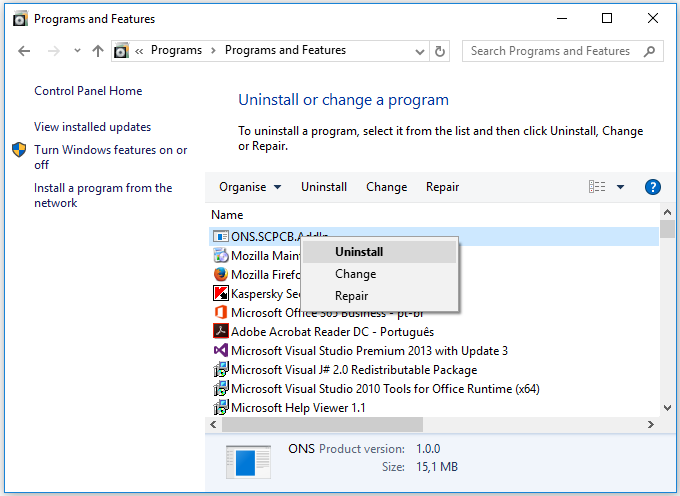The width and height of the screenshot is (680, 496).
Task: Open the recent locations dropdown chevron
Action: coord(77,51)
